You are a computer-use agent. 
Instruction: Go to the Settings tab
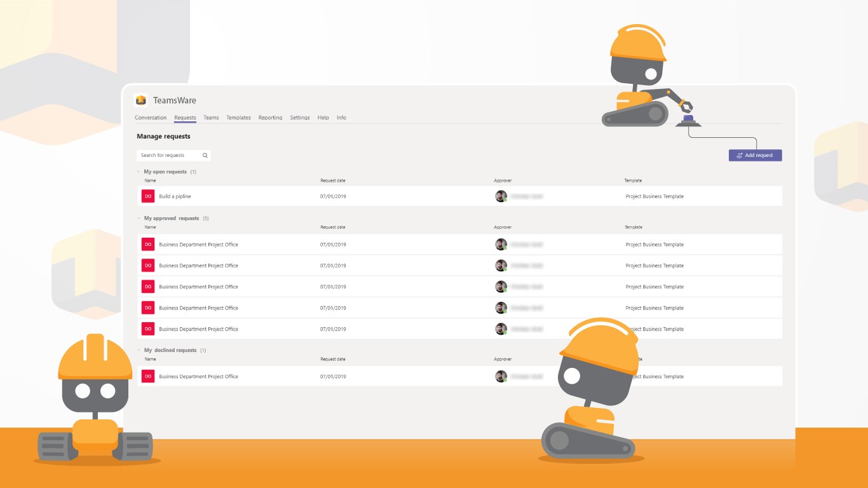tap(300, 118)
